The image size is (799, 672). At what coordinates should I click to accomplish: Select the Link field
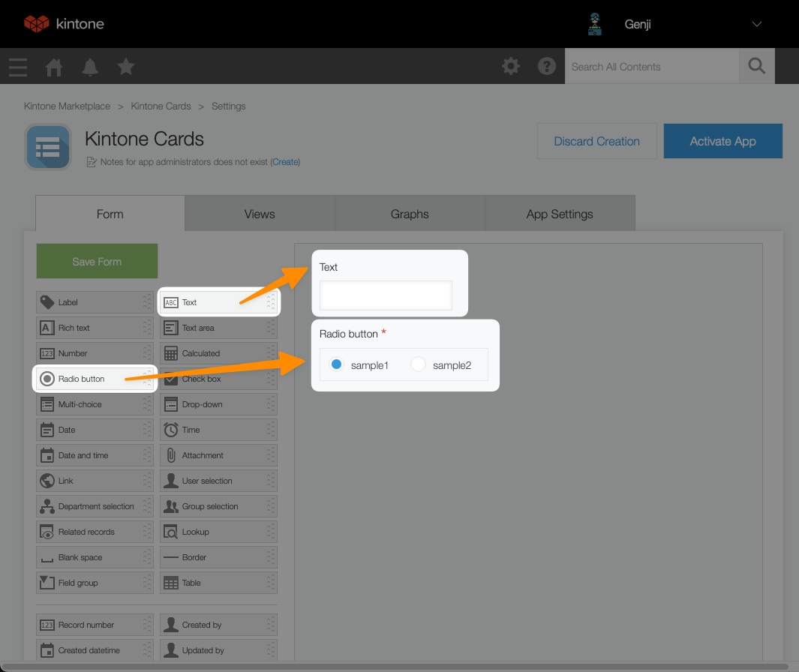click(95, 481)
